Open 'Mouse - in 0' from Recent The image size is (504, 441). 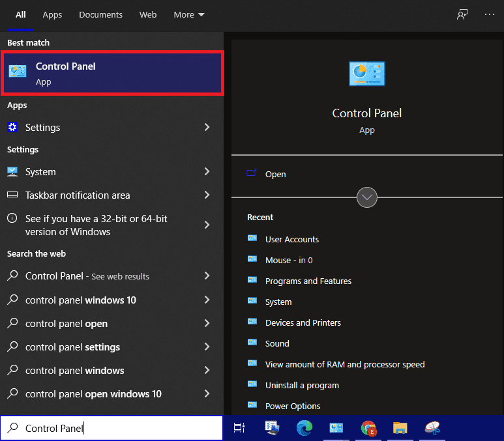(x=289, y=260)
